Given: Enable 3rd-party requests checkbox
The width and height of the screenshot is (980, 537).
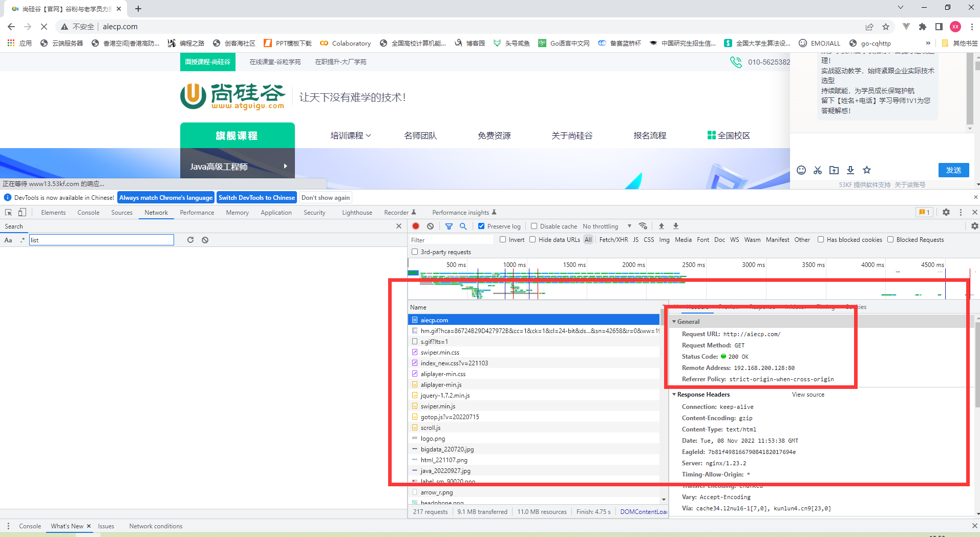Looking at the screenshot, I should coord(415,252).
